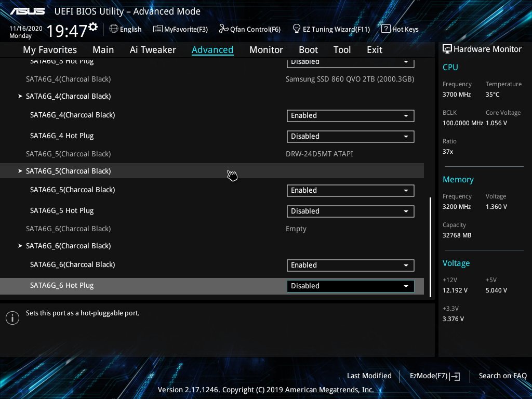
Task: Open SATA6G_6(Charcoal Black) Enabled dropdown
Action: pyautogui.click(x=351, y=265)
